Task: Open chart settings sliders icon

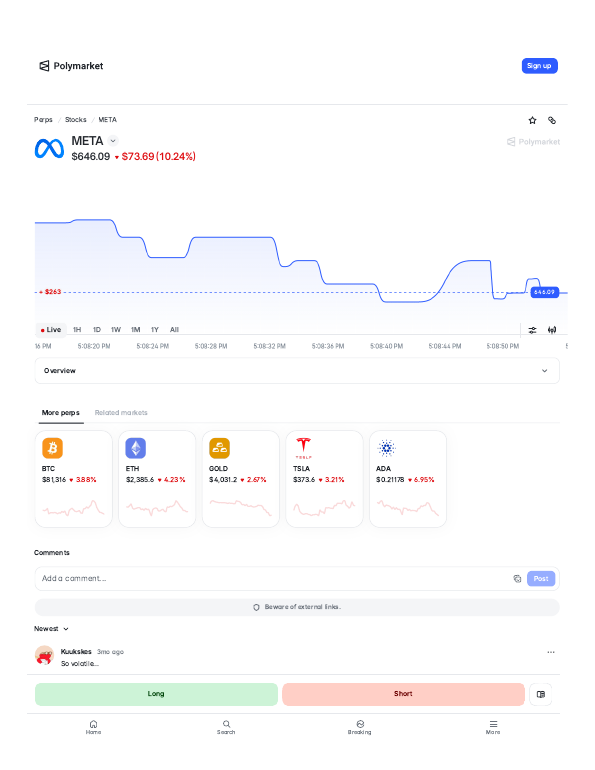Action: coord(532,330)
